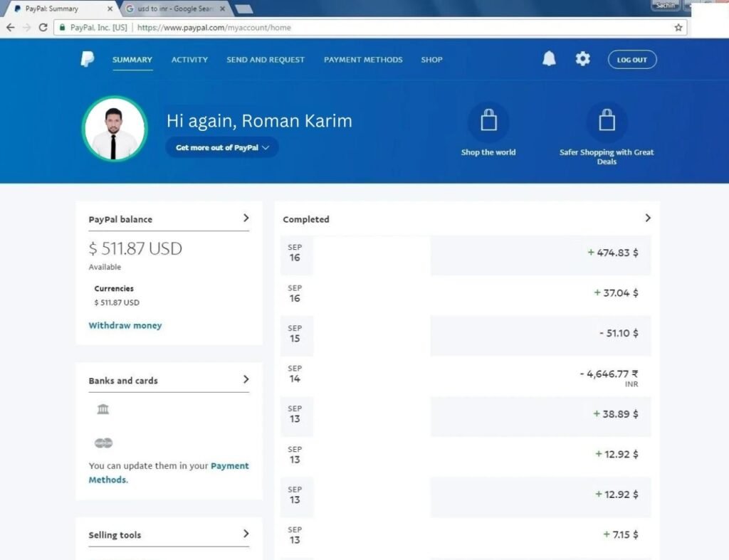Click the Mastercard card icon

(x=103, y=443)
